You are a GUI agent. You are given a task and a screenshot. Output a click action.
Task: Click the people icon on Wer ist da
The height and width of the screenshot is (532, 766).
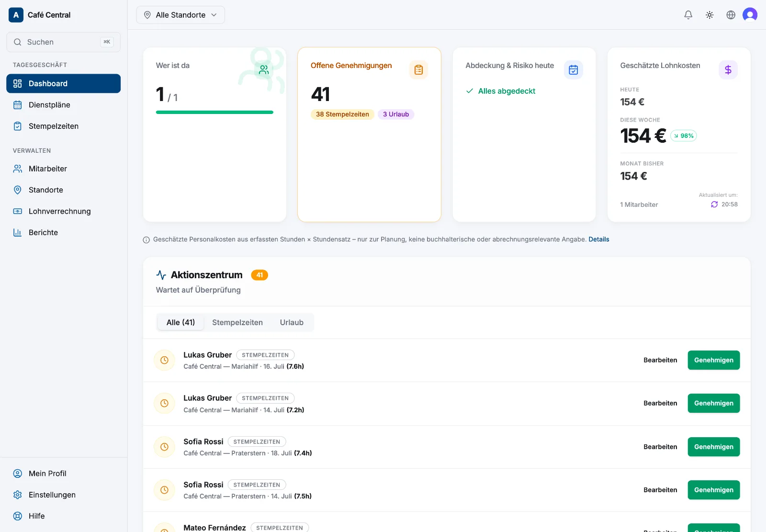coord(264,70)
